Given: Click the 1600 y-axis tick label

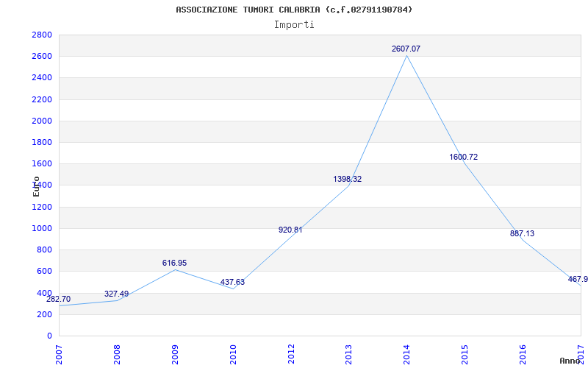Looking at the screenshot, I should [x=42, y=163].
